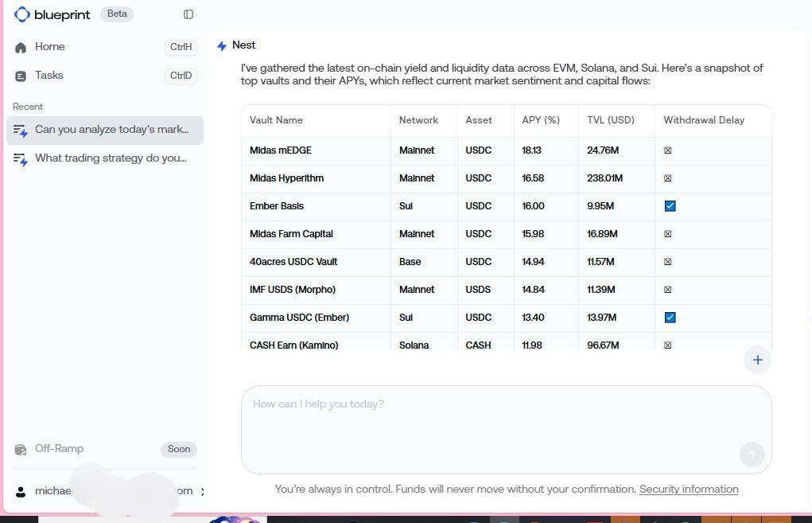Viewport: 812px width, 523px height.
Task: Select the Midas Hyperithm vault name
Action: tap(286, 178)
